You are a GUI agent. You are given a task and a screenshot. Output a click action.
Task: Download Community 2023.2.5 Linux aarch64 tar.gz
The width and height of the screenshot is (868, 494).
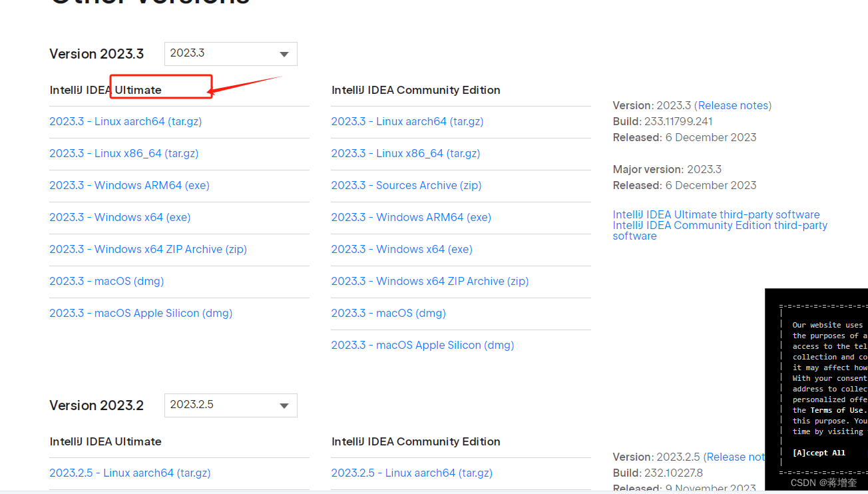pyautogui.click(x=412, y=473)
